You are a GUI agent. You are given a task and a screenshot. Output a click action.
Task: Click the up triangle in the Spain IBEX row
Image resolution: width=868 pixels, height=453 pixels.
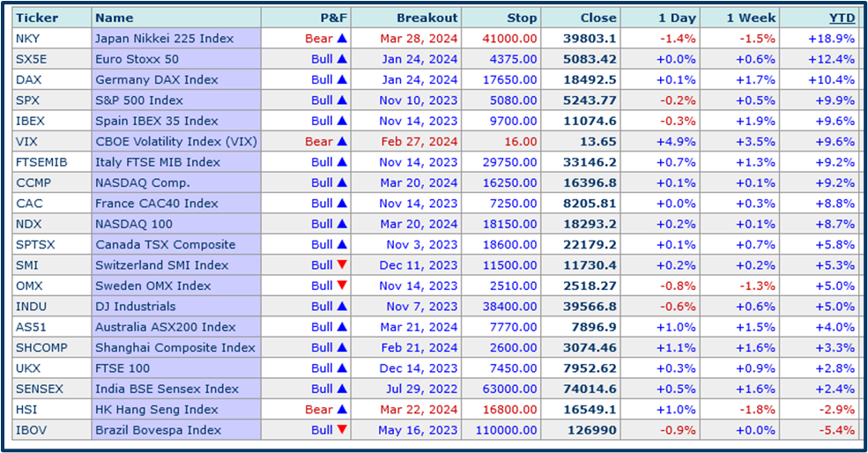pyautogui.click(x=342, y=121)
